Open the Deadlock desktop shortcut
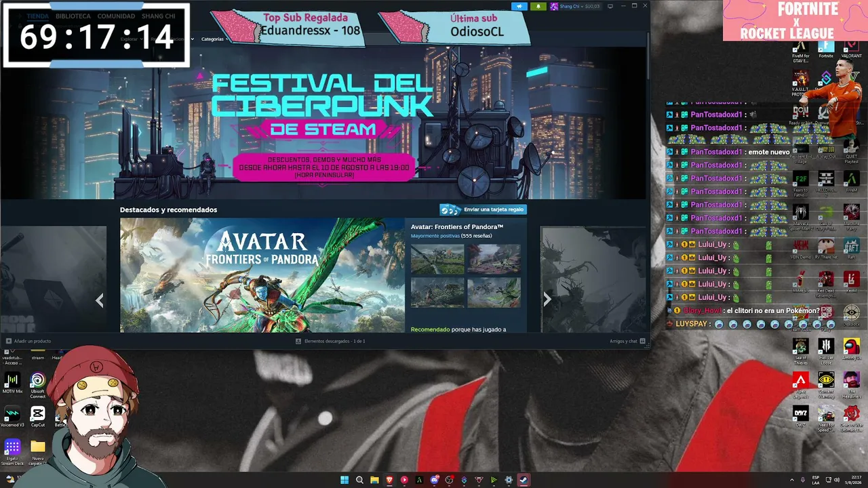Screen dimensions: 868x488 click(852, 315)
